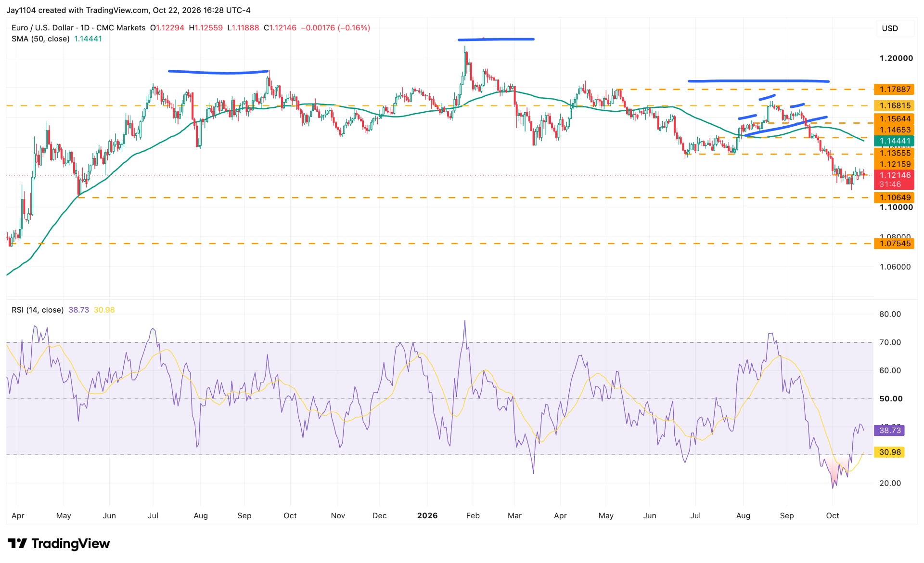Select the RSI (14, close) indicator legend
The height and width of the screenshot is (563, 924).
coord(38,310)
